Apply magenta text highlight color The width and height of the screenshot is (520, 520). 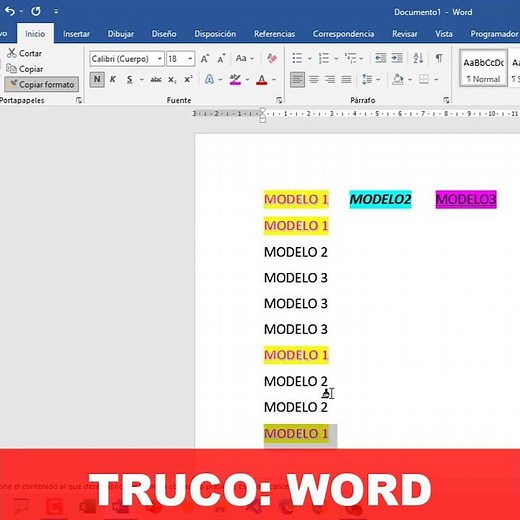point(235,79)
